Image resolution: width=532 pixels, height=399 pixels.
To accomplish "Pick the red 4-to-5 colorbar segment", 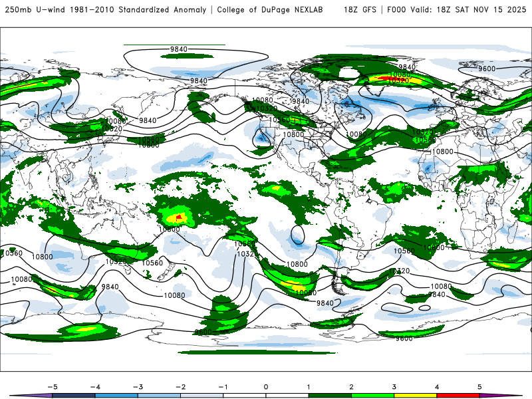I will pyautogui.click(x=458, y=396).
